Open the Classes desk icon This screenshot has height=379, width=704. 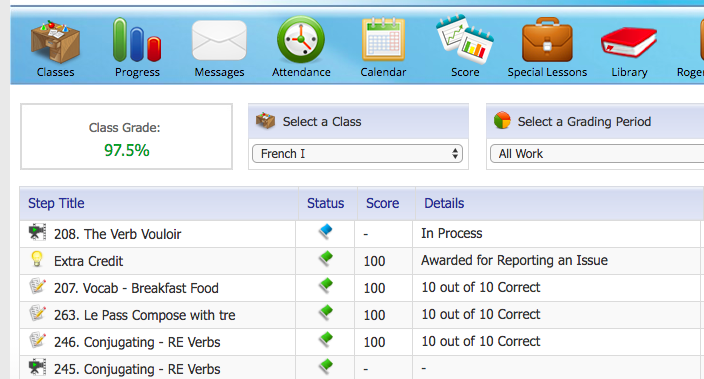[x=55, y=41]
